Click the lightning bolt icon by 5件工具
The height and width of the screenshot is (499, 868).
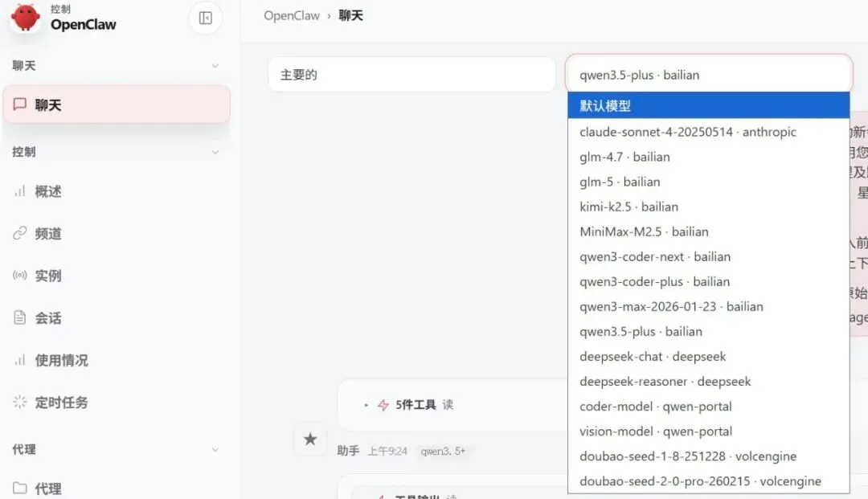pos(383,405)
